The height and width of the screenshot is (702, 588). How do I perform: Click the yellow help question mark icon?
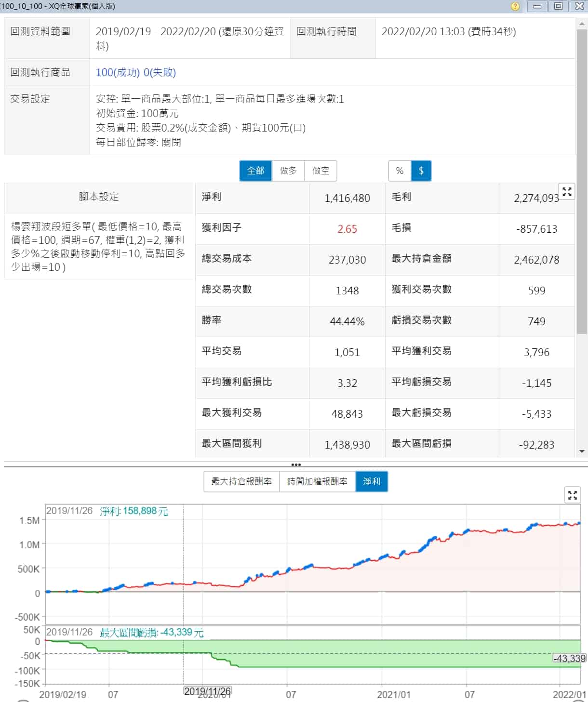point(515,6)
